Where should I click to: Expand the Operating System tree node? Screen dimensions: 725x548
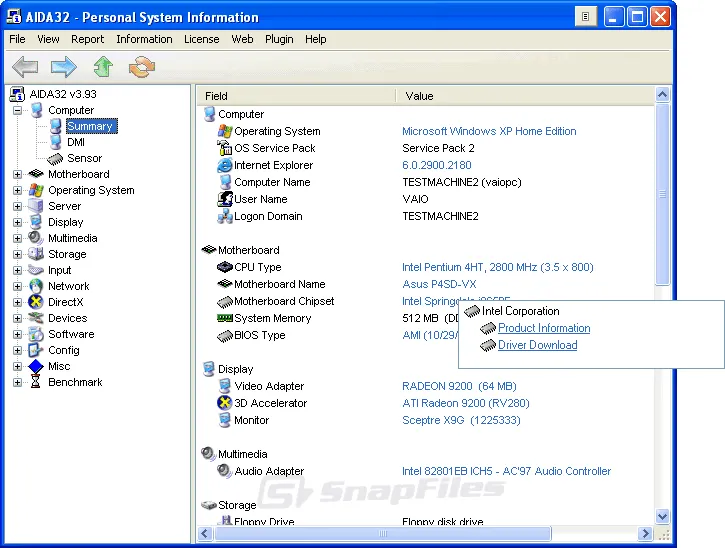[17, 191]
